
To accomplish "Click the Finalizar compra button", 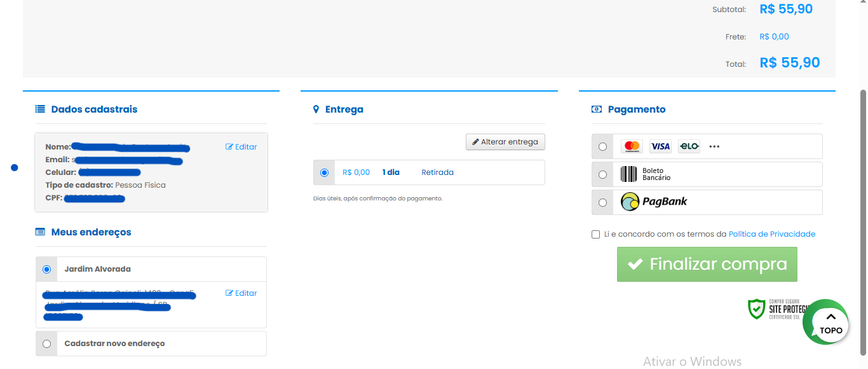I will point(707,264).
